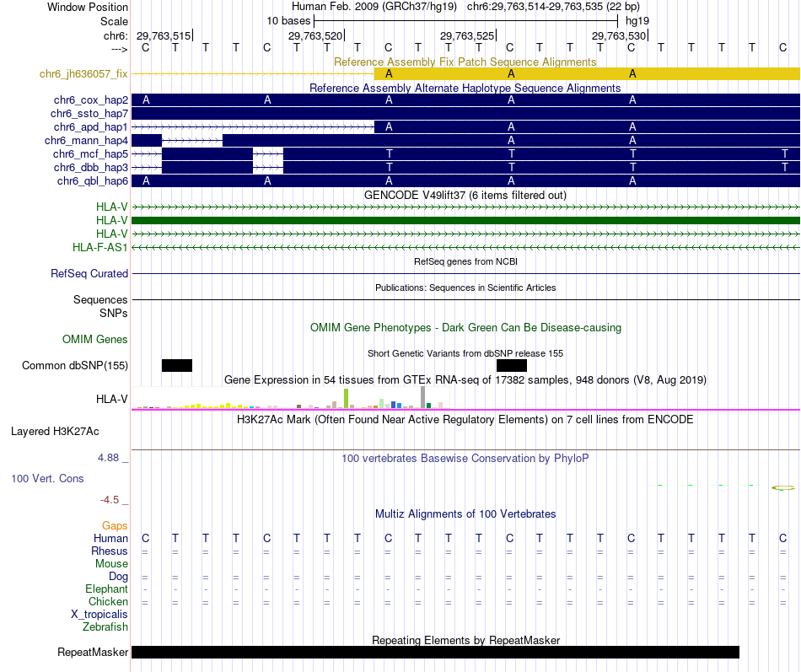Click the RepeatMasker track label
This screenshot has height=672, width=801.
coord(93,652)
